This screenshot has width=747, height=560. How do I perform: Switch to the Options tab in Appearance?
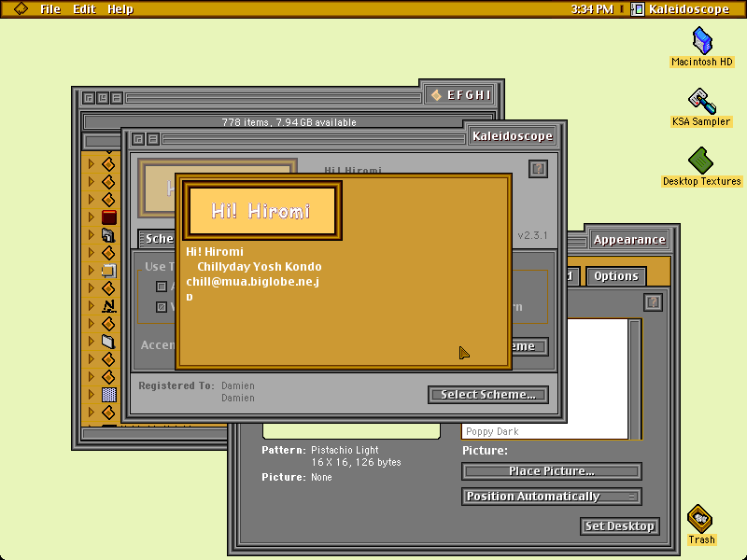(616, 276)
